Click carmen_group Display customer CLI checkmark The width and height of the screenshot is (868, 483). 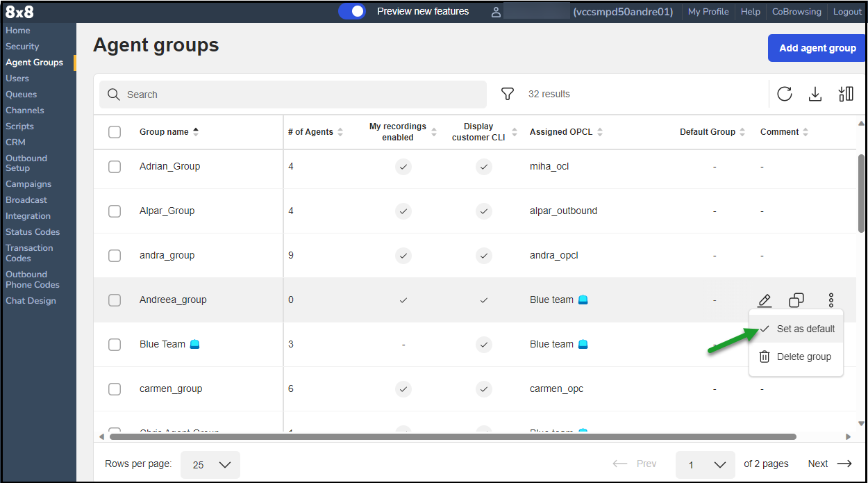coord(484,389)
